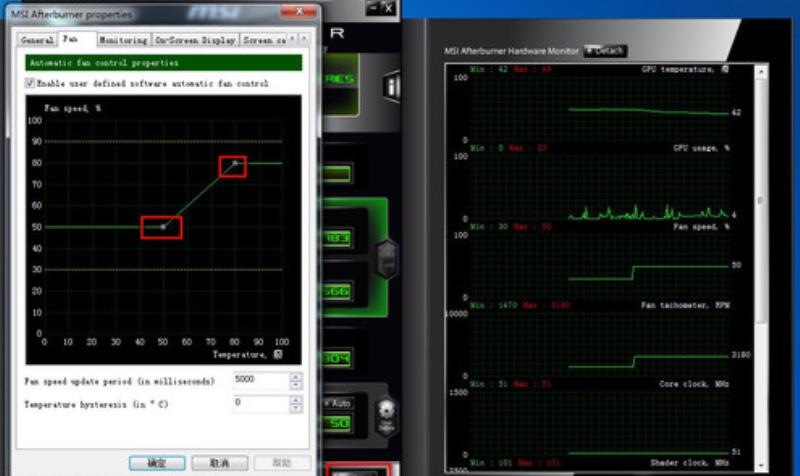This screenshot has height=476, width=800.
Task: Select the fan curve node at 50°C
Action: tap(163, 227)
